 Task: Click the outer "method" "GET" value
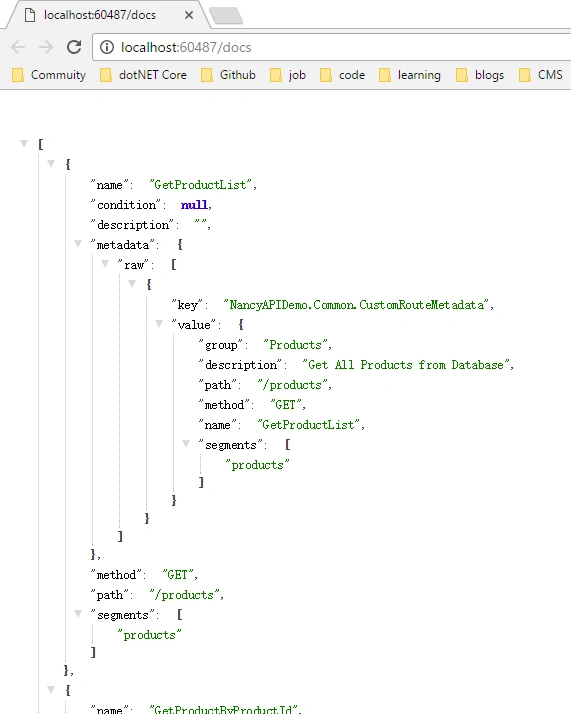click(x=180, y=575)
